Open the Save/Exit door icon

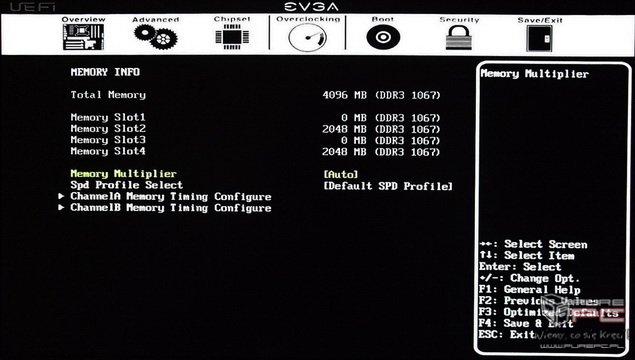coord(539,38)
